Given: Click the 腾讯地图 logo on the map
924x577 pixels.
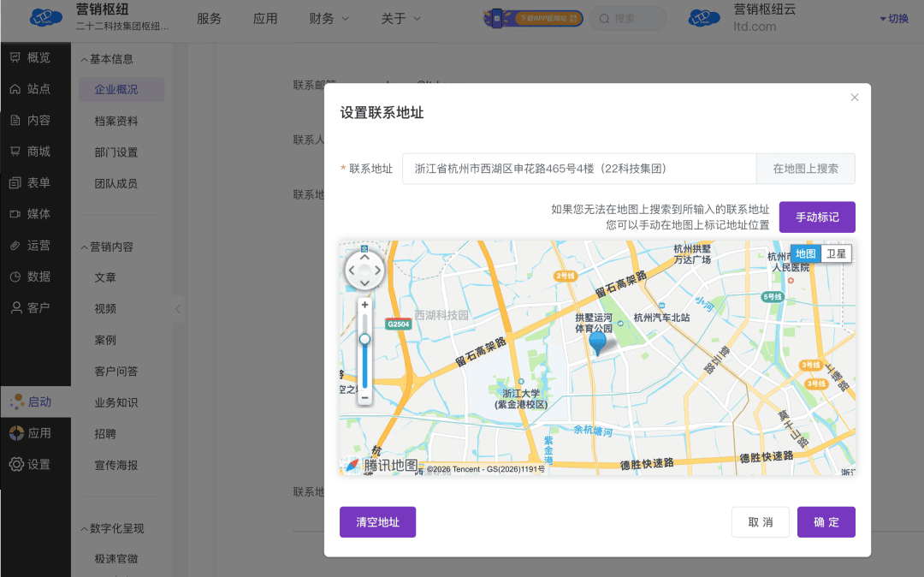Looking at the screenshot, I should [382, 465].
